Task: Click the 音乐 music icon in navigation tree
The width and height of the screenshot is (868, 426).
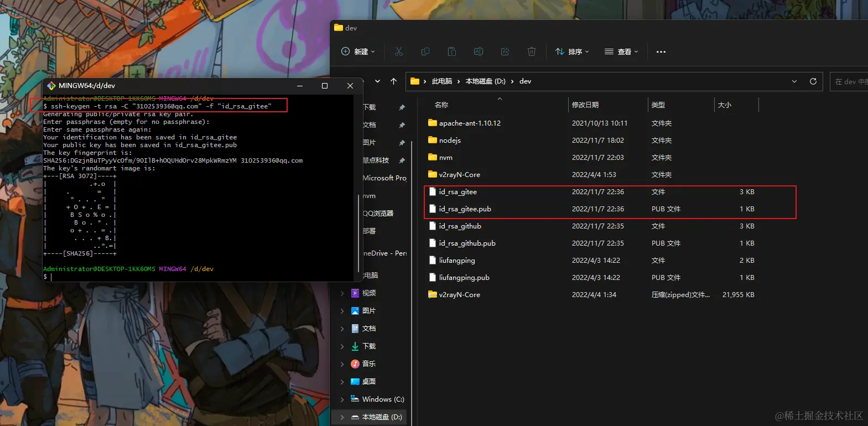Action: coord(355,364)
